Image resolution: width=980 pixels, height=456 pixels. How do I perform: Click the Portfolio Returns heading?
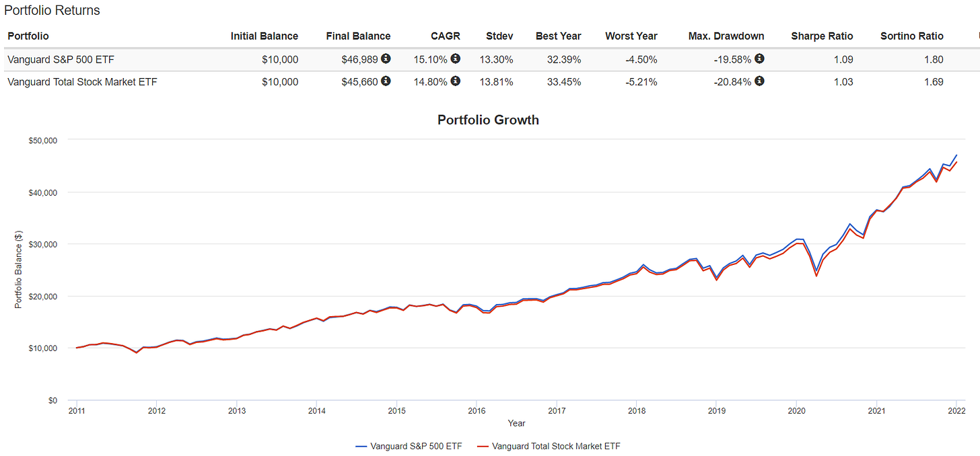[x=52, y=11]
